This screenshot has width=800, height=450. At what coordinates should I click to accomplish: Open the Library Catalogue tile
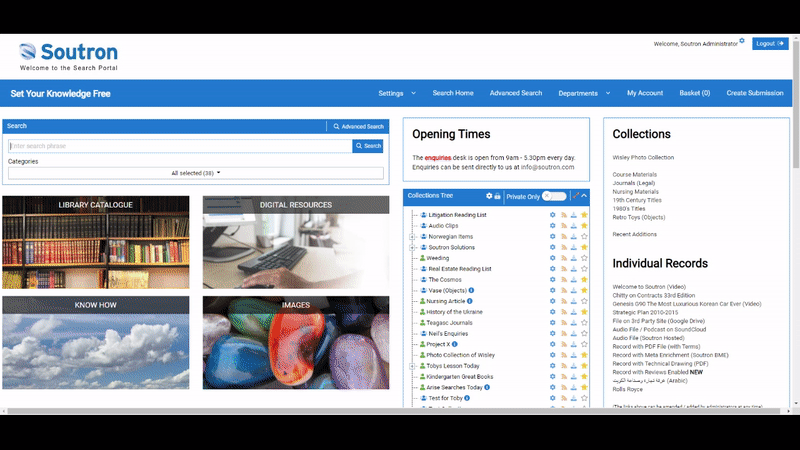[95, 242]
